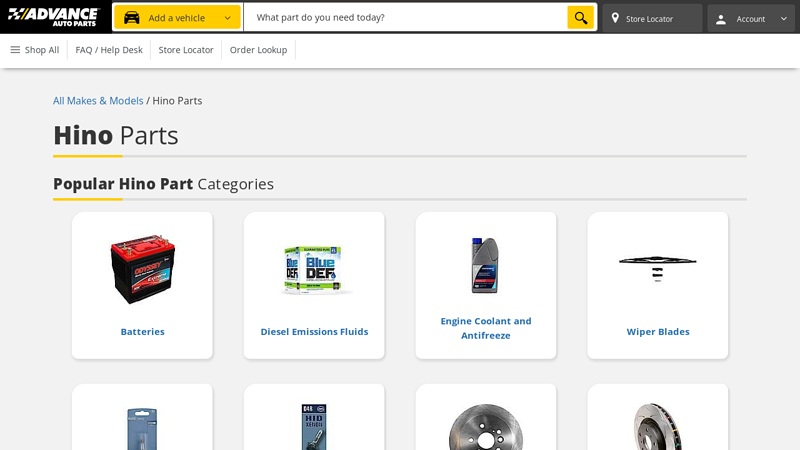Open the small bulb package category image

coord(142,429)
